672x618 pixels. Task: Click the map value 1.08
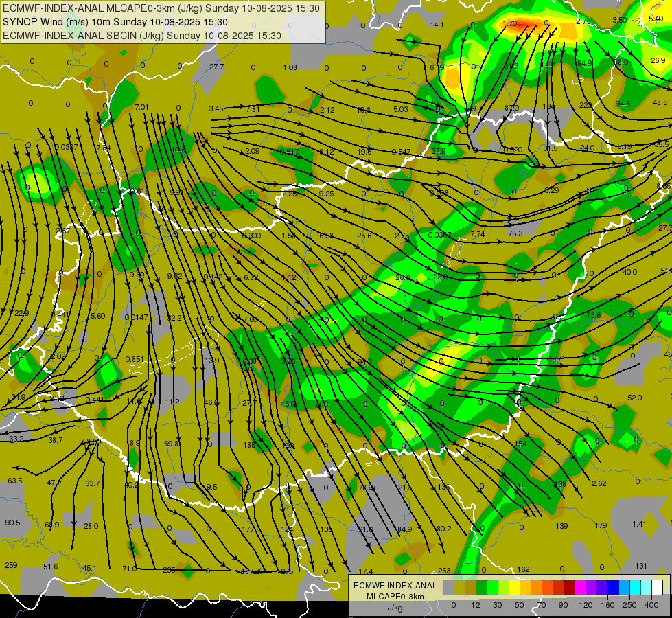[290, 67]
